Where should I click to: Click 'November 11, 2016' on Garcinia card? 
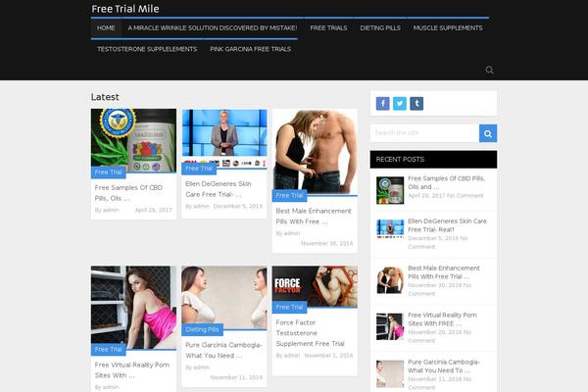[x=236, y=377]
